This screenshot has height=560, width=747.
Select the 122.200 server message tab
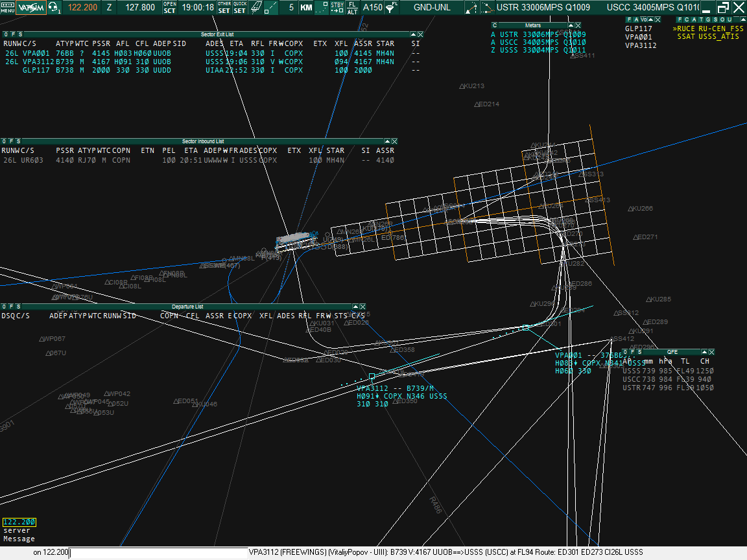tap(19, 522)
